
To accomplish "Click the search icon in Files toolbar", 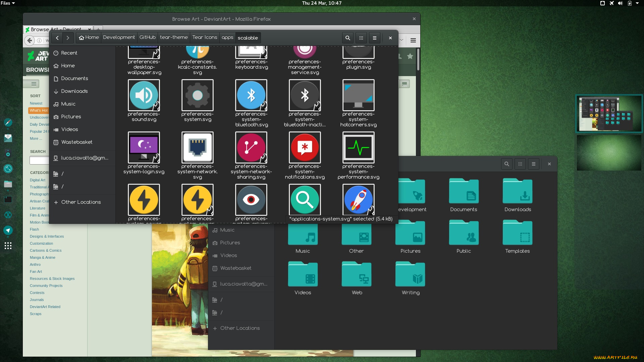I will point(348,38).
